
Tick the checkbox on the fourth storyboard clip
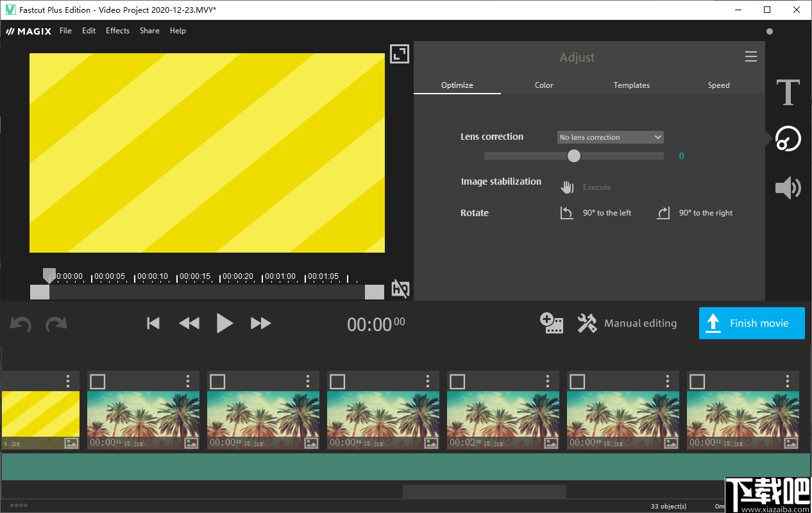point(337,382)
